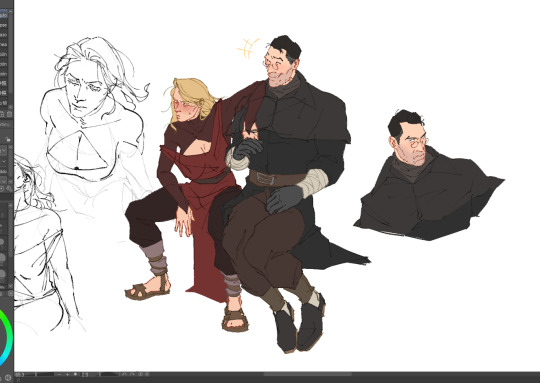Viewport: 540px width, 383px height.
Task: Fit the canvas to screen from status bar
Action: (85, 374)
